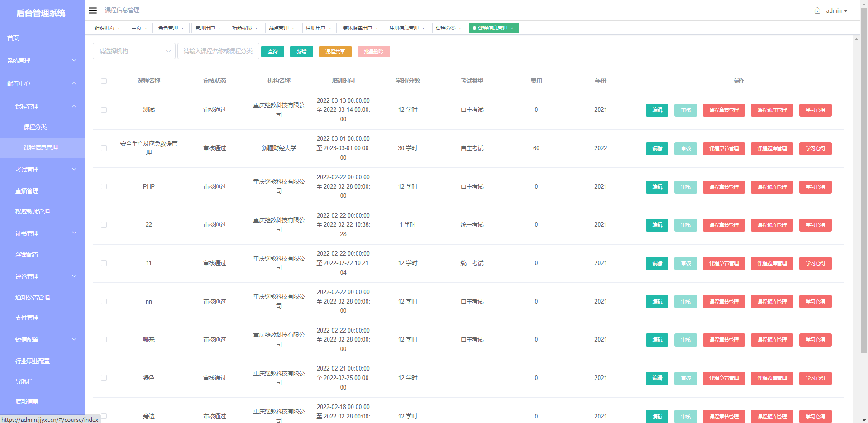Click the 新增 button
Viewport: 868px width, 423px height.
pos(301,52)
